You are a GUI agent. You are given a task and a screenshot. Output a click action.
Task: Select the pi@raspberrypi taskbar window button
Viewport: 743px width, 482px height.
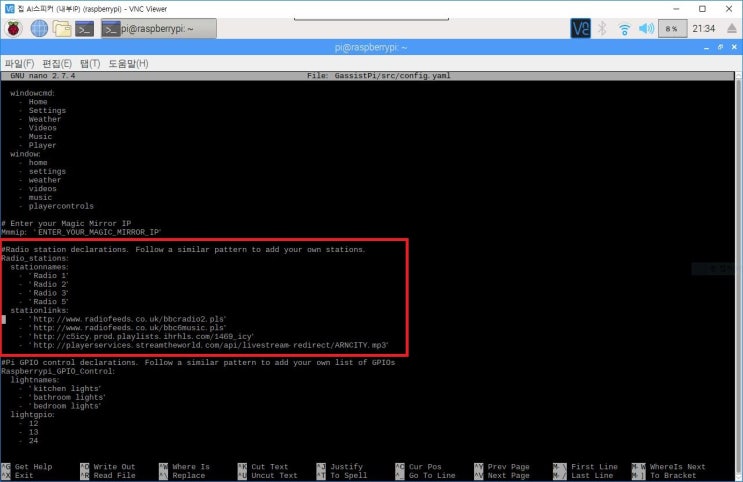158,29
